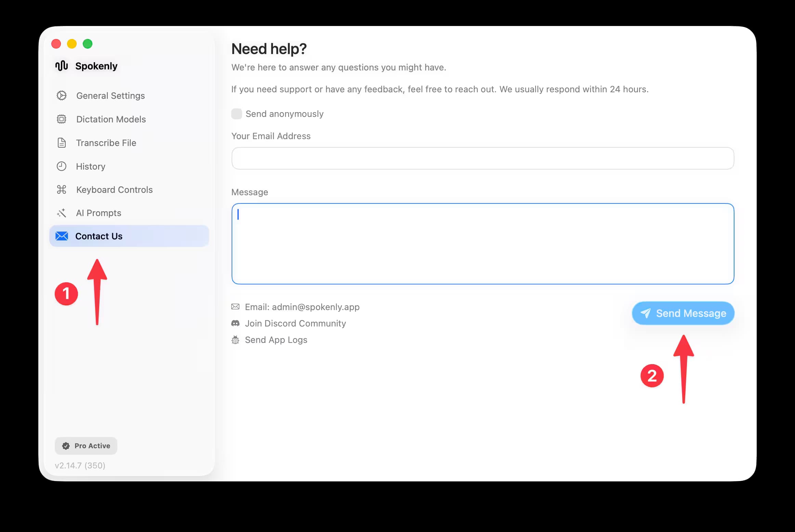This screenshot has height=532, width=795.
Task: Click the Transcribe File document icon
Action: pyautogui.click(x=62, y=143)
